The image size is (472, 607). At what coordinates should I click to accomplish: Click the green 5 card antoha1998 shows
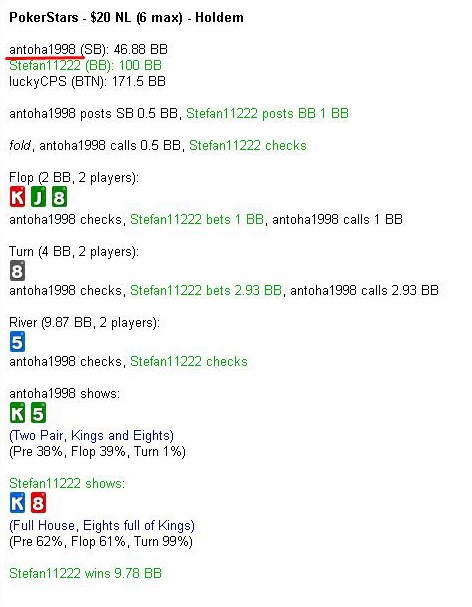coord(38,413)
